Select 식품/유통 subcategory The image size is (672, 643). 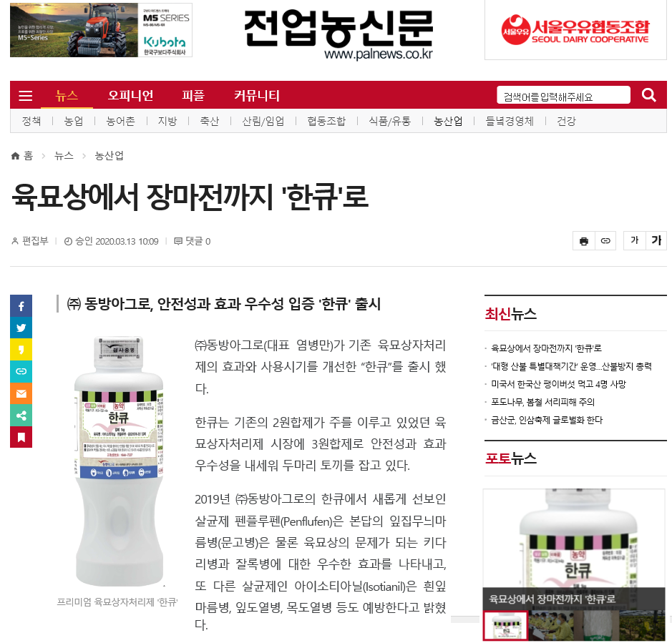click(x=389, y=121)
